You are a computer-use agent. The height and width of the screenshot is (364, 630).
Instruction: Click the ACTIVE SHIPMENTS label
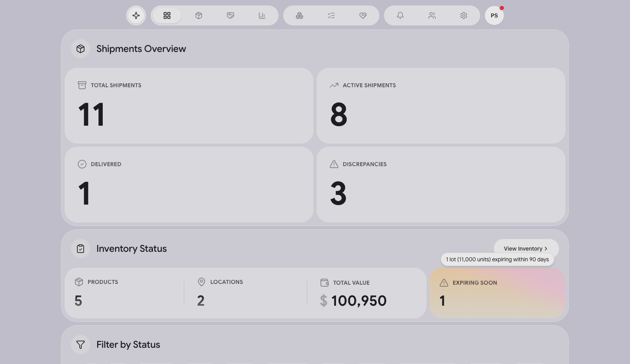(369, 85)
